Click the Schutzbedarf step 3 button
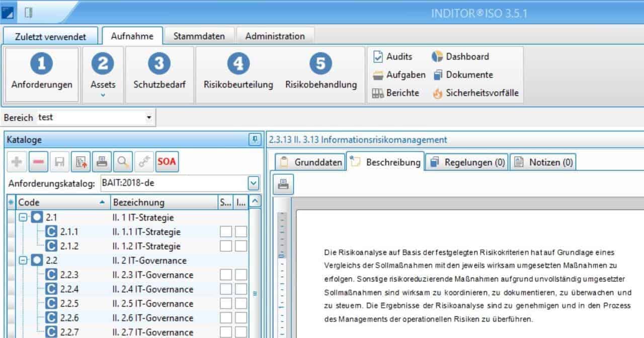Screen dimensions: 644x338 pos(159,74)
